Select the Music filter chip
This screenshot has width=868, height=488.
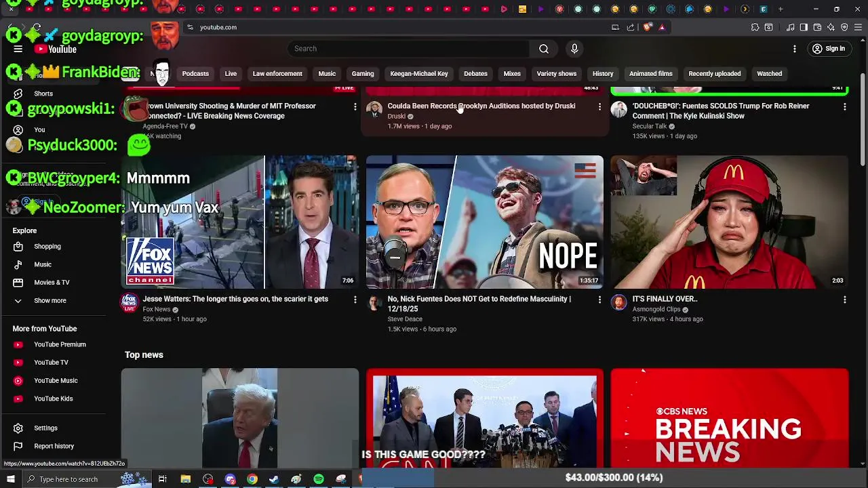327,73
